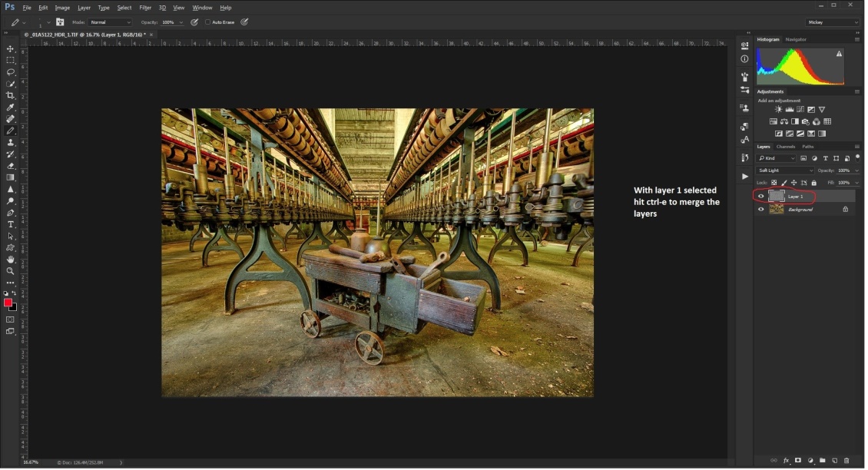
Task: Select the Hand tool
Action: coord(10,259)
